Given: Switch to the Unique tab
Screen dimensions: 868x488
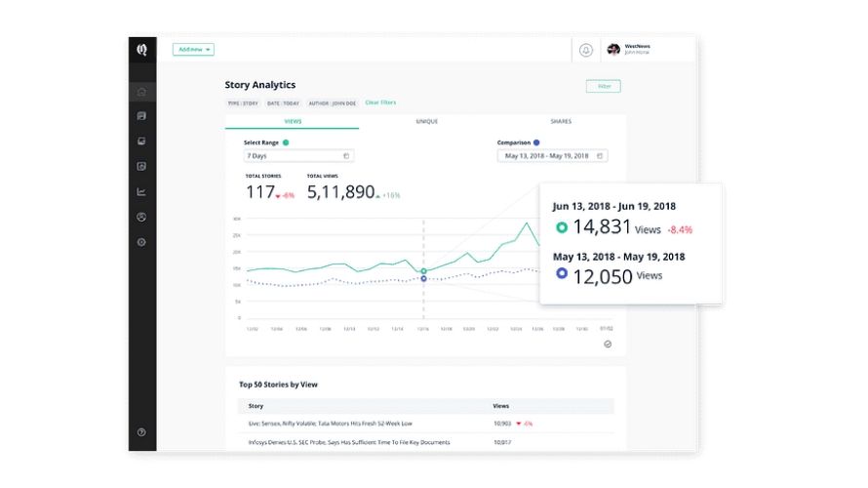Looking at the screenshot, I should tap(427, 121).
